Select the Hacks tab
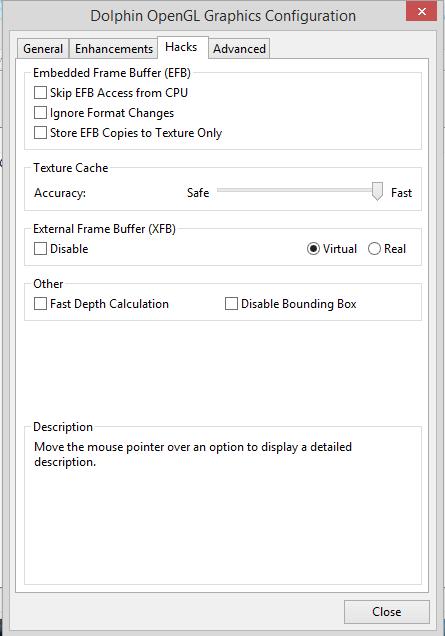445x636 pixels. coord(181,47)
